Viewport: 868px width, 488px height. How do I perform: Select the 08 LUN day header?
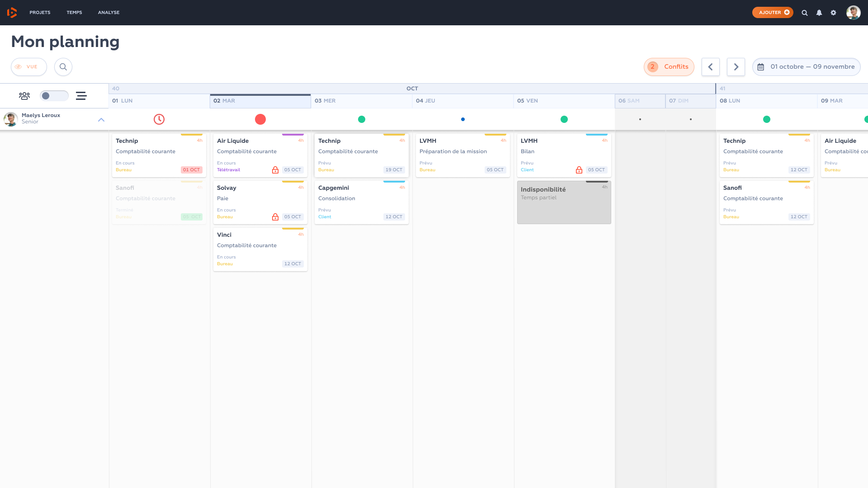point(767,101)
